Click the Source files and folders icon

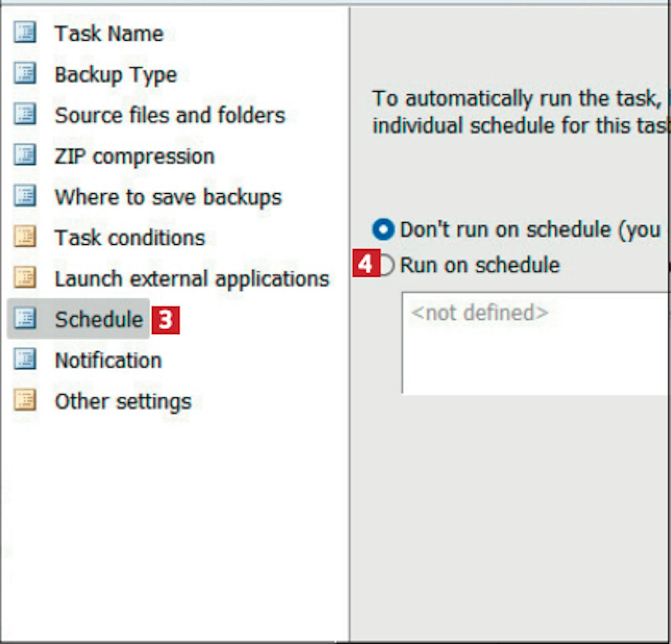pos(25,114)
